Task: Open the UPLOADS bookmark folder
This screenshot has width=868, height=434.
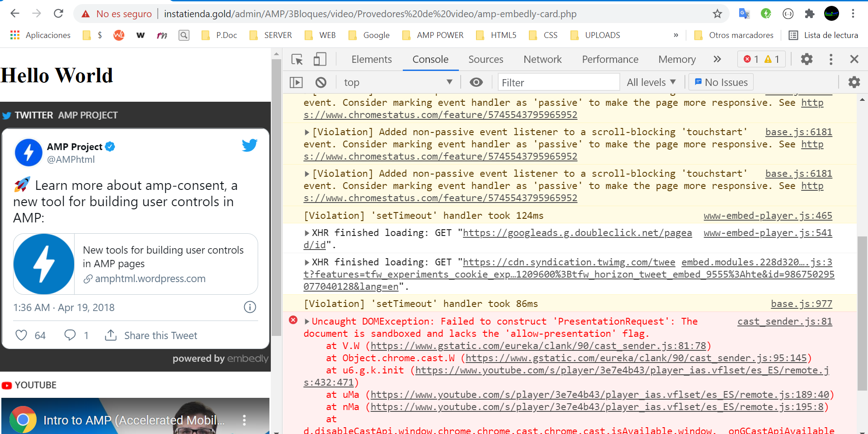Action: click(595, 35)
